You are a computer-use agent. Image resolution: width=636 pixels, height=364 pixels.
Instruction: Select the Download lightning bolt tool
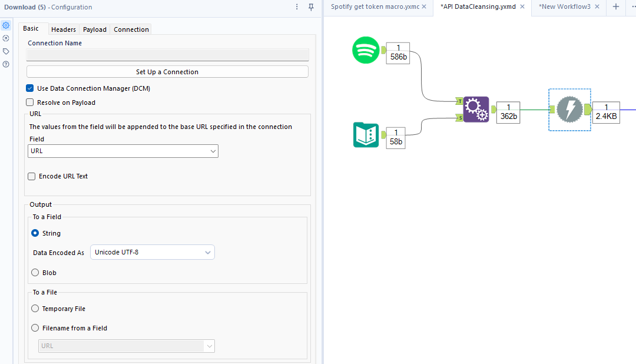[x=569, y=110]
